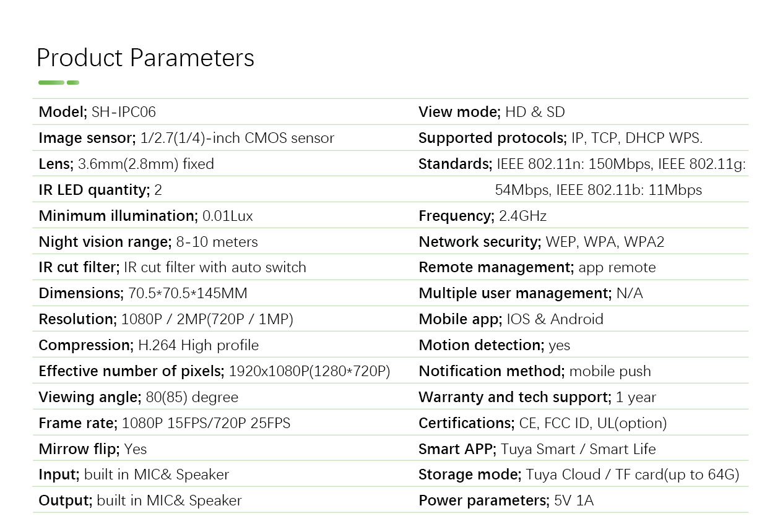Screen dimensions: 780x532
Task: Select the Dimensions 70.5*70.5*145MM text
Action: pos(143,293)
